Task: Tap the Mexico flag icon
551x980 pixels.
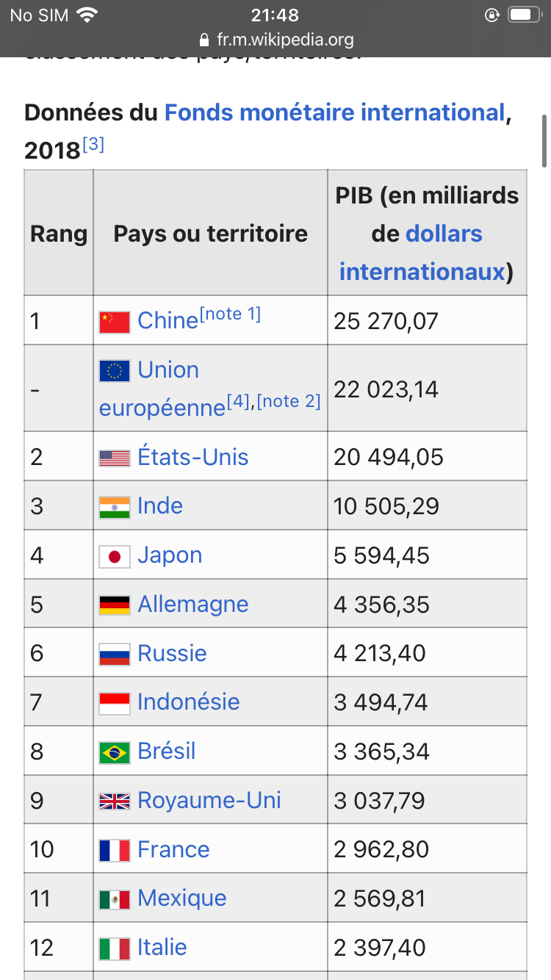Action: pos(115,899)
